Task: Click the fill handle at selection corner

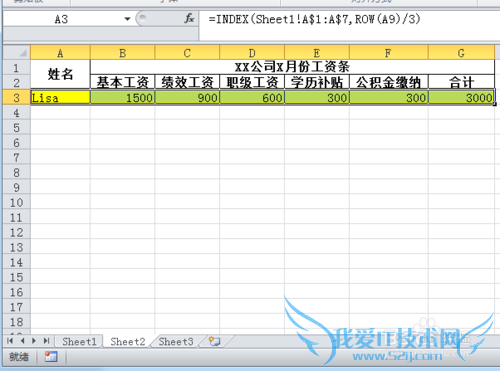Action: tap(495, 104)
